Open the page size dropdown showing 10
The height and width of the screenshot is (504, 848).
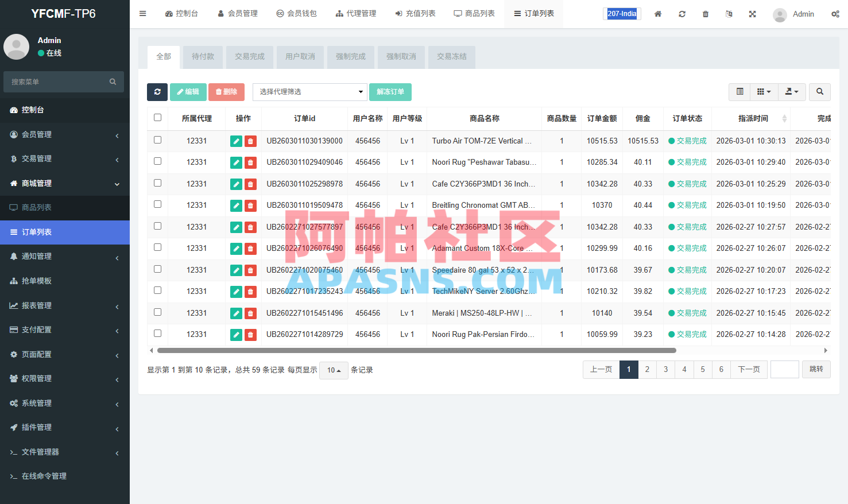(x=334, y=370)
